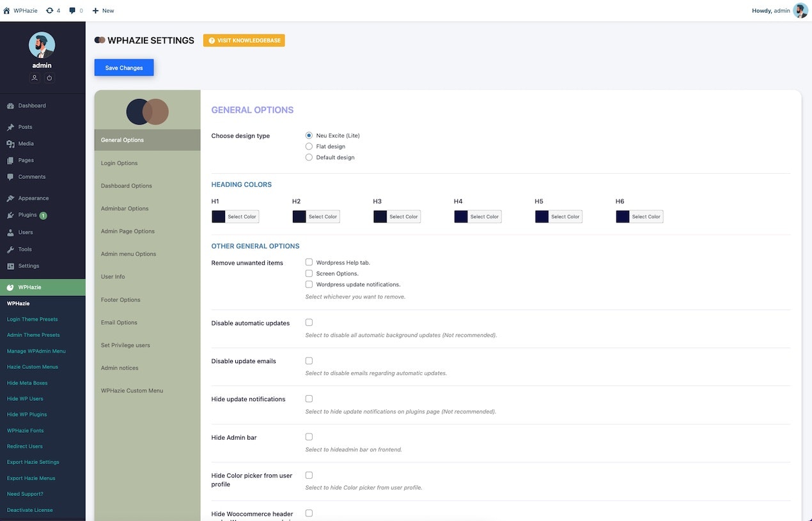
Task: Click the power logout icon under admin
Action: tap(50, 78)
